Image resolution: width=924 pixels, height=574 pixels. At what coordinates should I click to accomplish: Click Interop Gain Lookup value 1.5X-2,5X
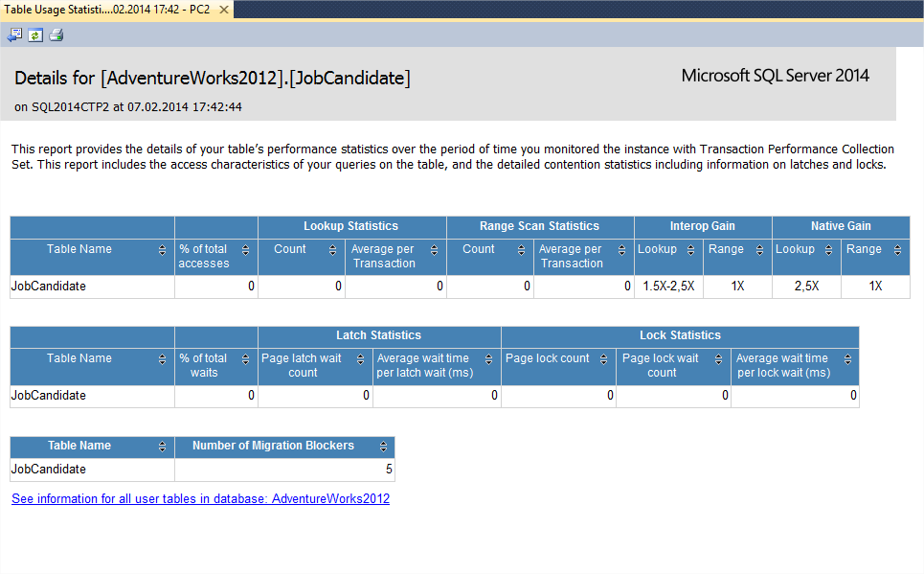(668, 287)
